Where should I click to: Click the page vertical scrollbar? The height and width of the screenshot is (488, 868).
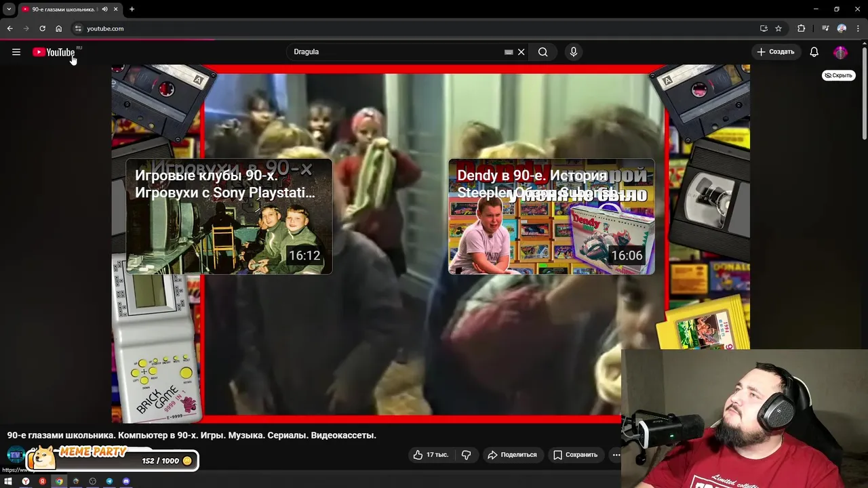(864, 95)
